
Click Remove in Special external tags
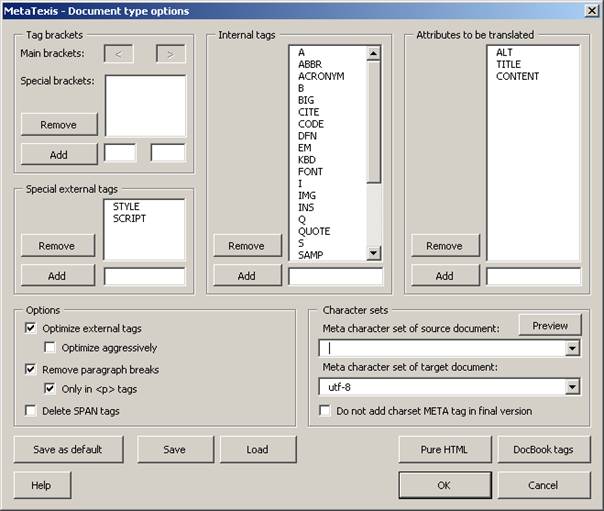tap(57, 245)
